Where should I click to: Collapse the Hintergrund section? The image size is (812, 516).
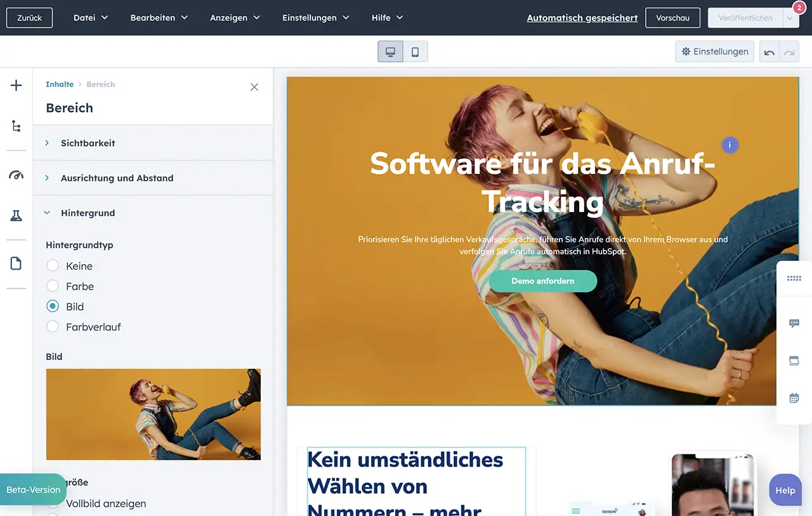pyautogui.click(x=153, y=213)
